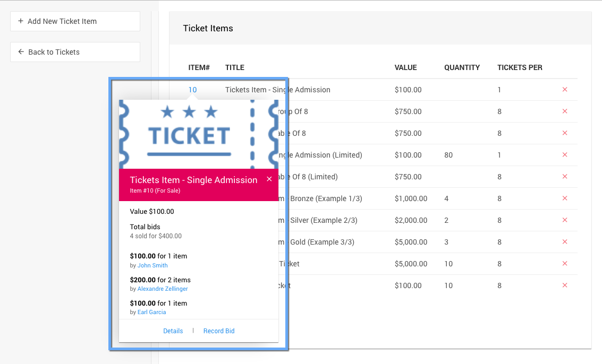The image size is (602, 364).
Task: View Alexandre Zellinger's bidder link
Action: 163,289
